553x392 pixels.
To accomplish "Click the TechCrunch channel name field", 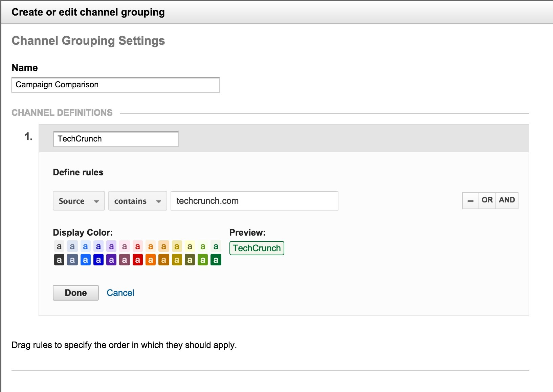I will [x=115, y=139].
